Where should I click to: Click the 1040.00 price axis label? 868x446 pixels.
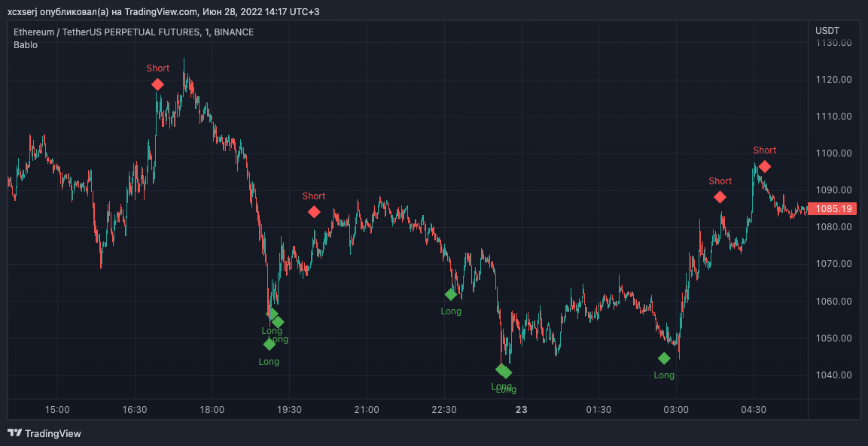pos(833,375)
